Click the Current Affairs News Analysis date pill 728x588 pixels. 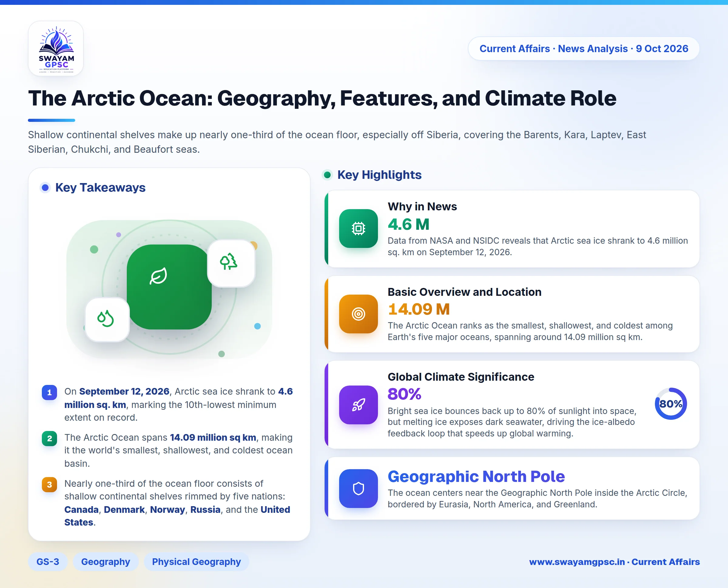(584, 48)
